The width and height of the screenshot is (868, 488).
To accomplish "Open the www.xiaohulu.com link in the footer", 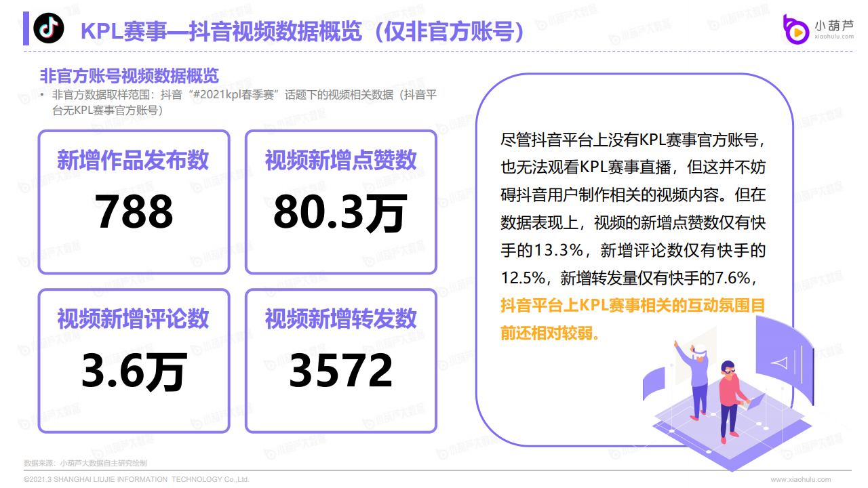I will click(x=800, y=479).
